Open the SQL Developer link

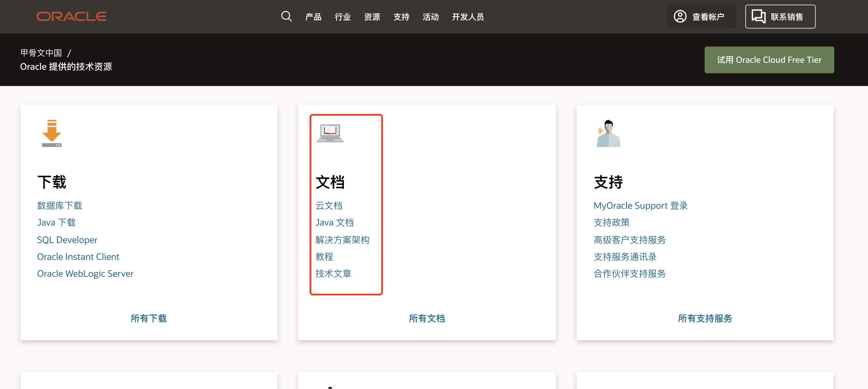tap(67, 240)
